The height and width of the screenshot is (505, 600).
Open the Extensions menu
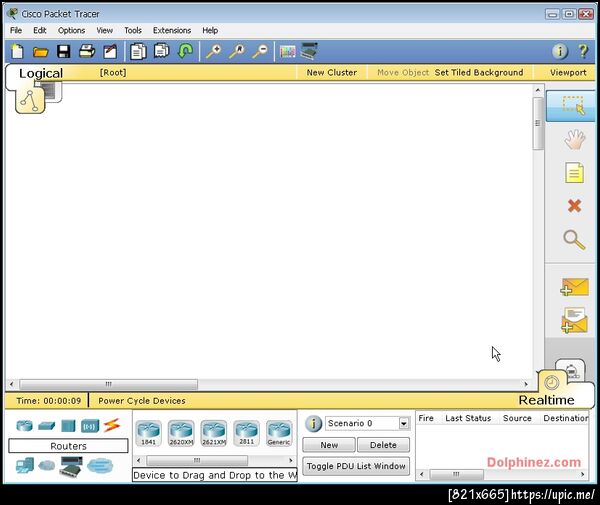click(172, 30)
